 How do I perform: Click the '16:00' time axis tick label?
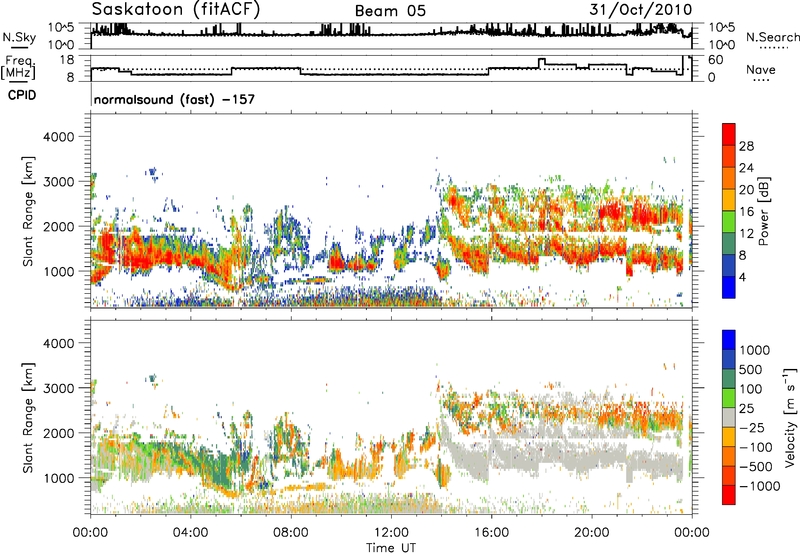[491, 533]
